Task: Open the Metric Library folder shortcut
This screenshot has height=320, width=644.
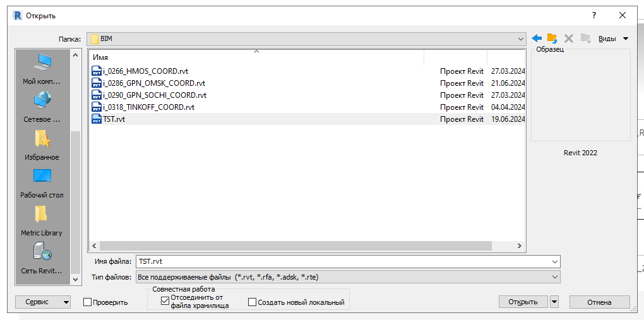Action: (42, 220)
